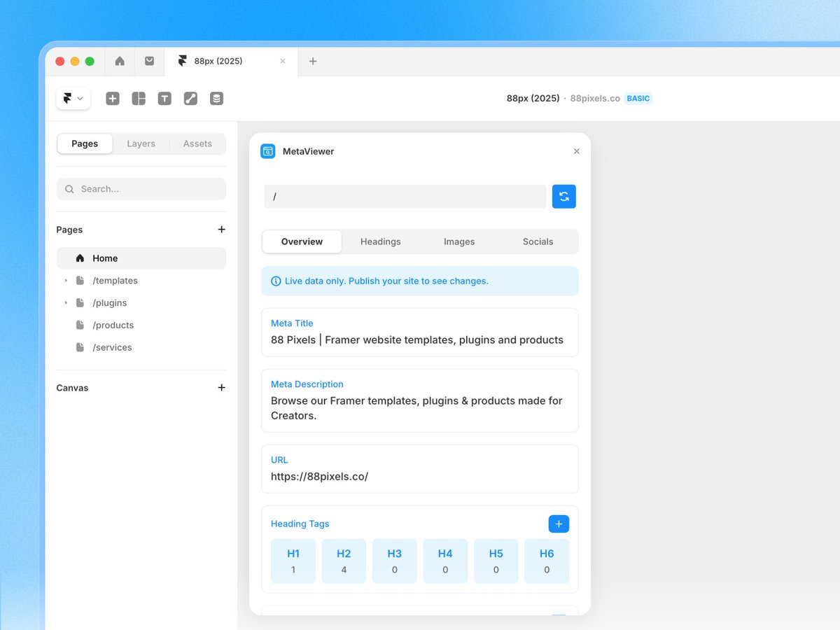Switch to the Layers panel tab

click(141, 143)
